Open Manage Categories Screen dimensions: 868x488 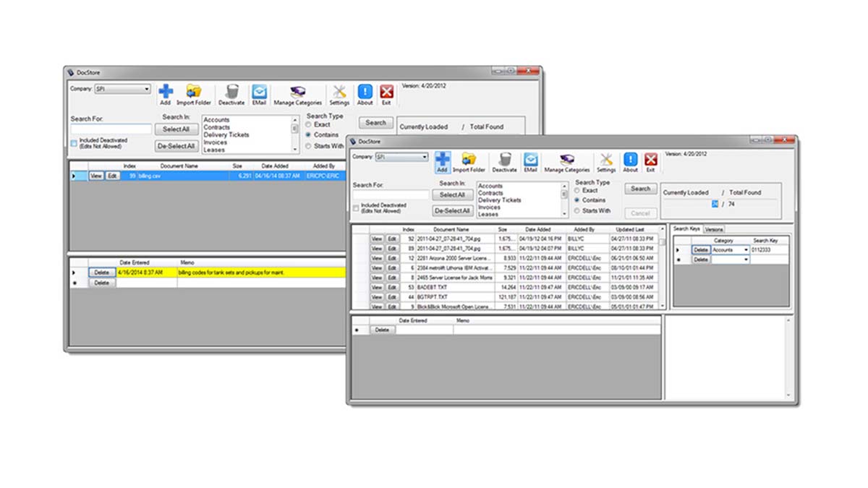click(x=568, y=161)
